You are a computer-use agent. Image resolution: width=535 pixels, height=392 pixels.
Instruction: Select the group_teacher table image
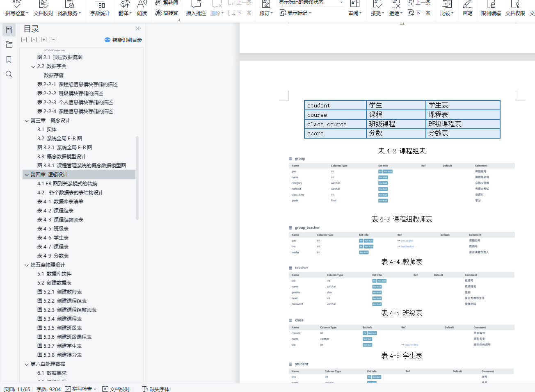pyautogui.click(x=402, y=240)
